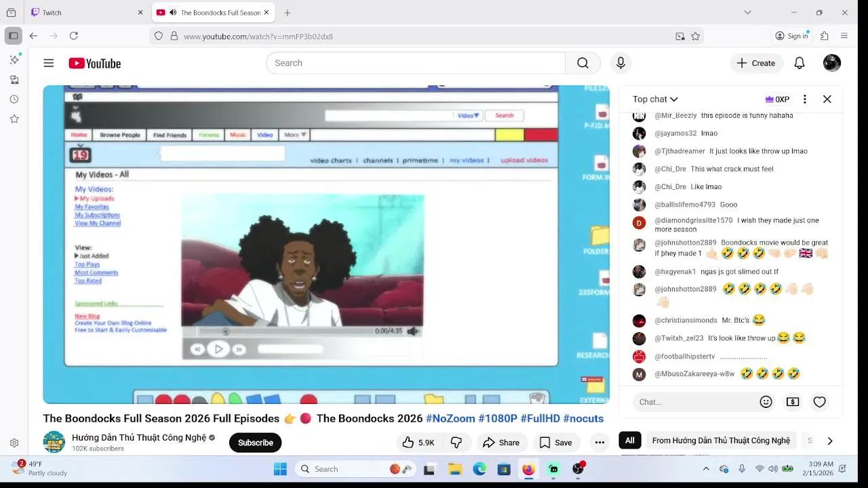Open the #1080P hashtag link
The image size is (868, 488).
[498, 418]
